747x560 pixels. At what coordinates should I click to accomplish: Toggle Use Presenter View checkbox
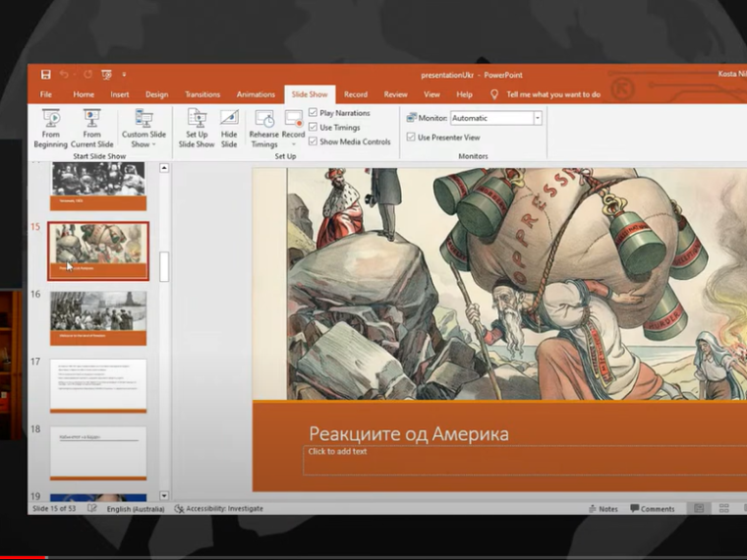[x=411, y=138]
